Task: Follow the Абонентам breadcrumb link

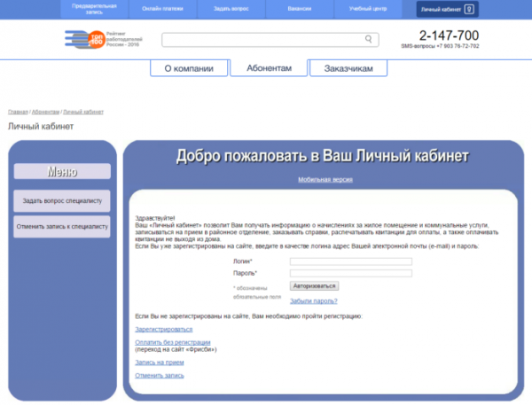Action: pos(45,112)
